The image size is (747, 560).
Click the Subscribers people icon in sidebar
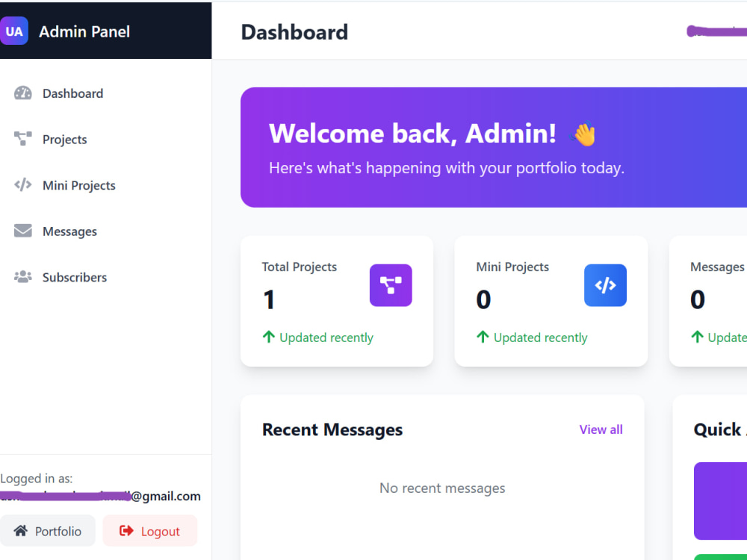coord(23,277)
